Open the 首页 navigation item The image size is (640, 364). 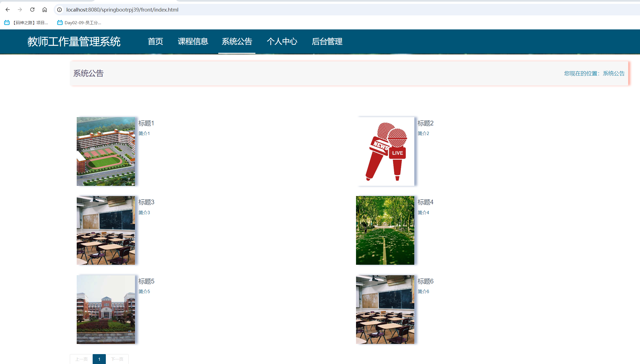point(155,42)
